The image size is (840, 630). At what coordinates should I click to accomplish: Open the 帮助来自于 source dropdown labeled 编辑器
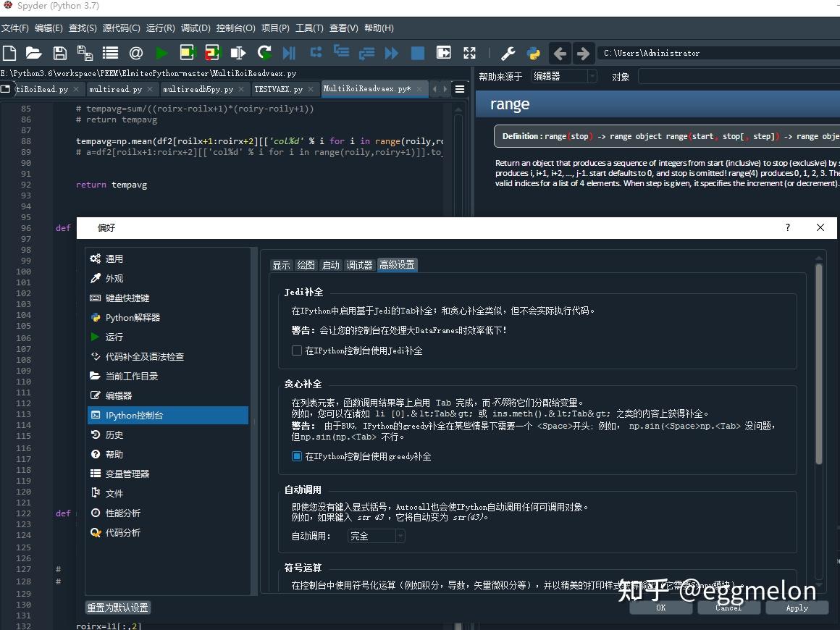(563, 76)
